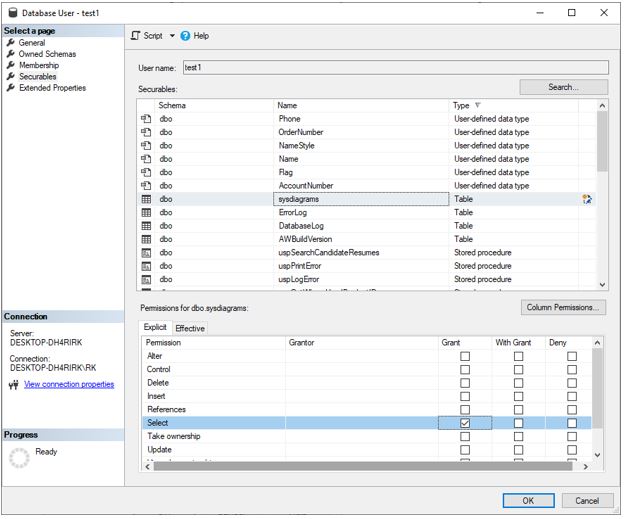Click the table icon for ErrorLog row
The image size is (624, 519).
pos(146,213)
